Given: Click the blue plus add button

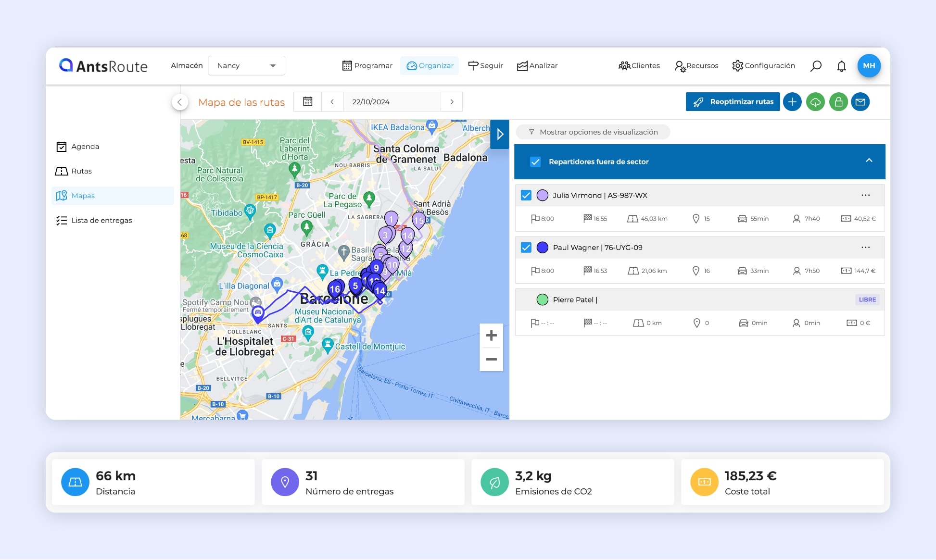Looking at the screenshot, I should (792, 102).
